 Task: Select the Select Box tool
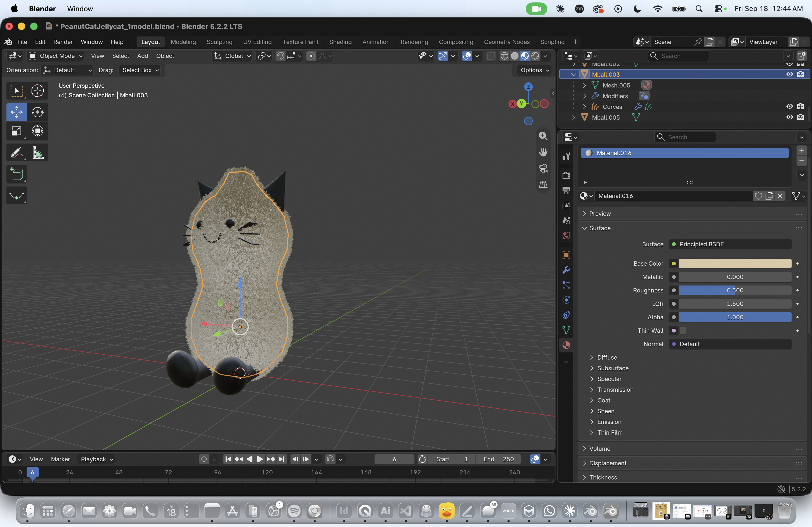pyautogui.click(x=16, y=91)
